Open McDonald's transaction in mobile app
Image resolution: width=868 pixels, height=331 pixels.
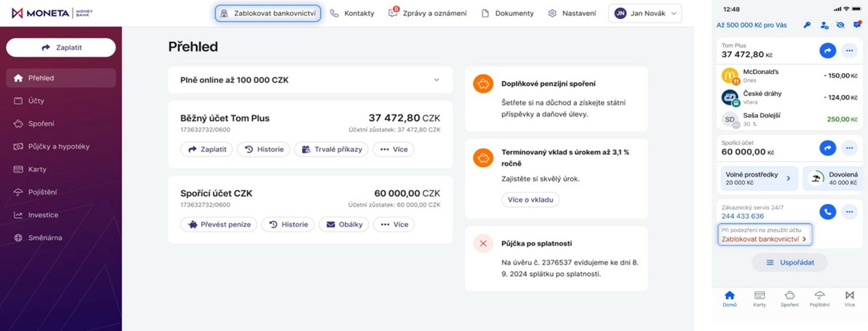click(x=789, y=76)
